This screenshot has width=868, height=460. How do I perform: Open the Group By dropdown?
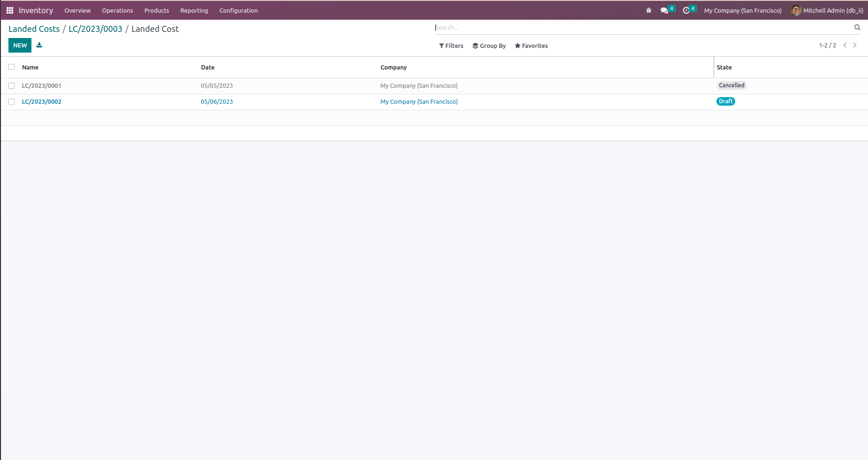(489, 46)
